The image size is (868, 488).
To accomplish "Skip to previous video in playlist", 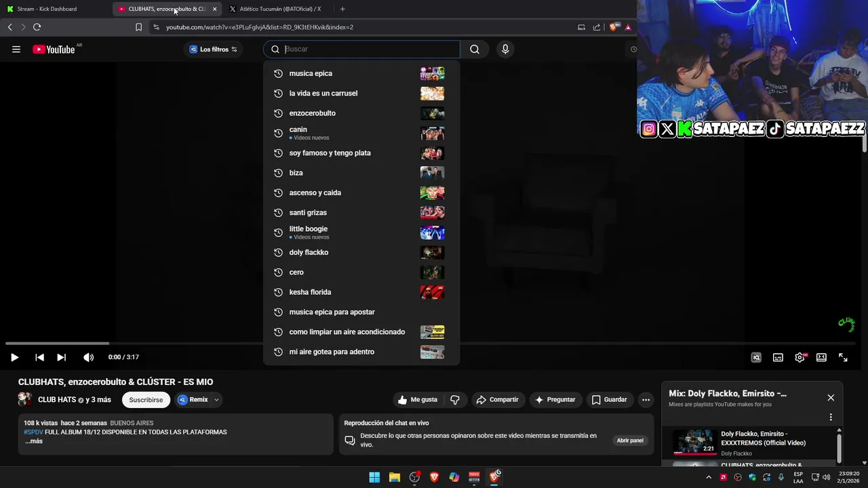I will click(39, 357).
